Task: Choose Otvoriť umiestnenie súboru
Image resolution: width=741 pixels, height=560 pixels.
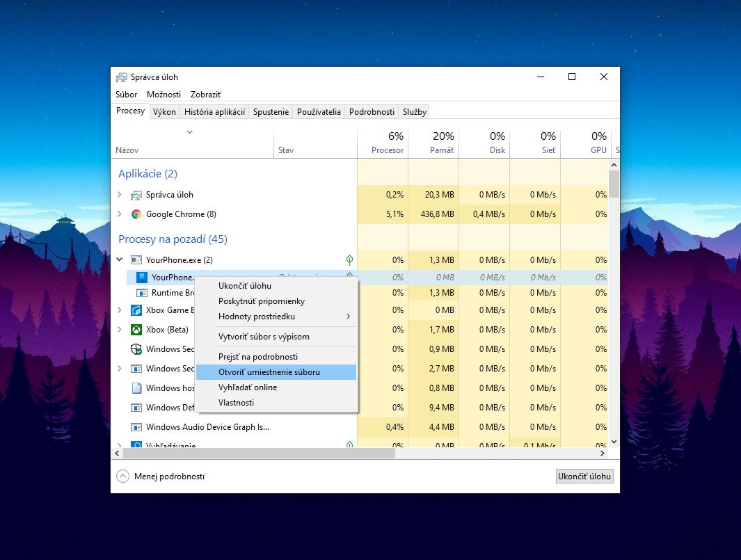Action: (276, 372)
